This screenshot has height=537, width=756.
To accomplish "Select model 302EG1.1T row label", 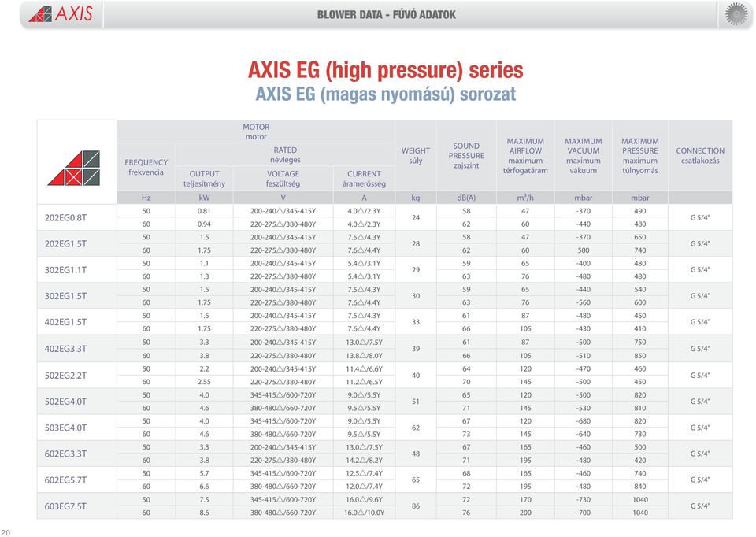I will (65, 269).
